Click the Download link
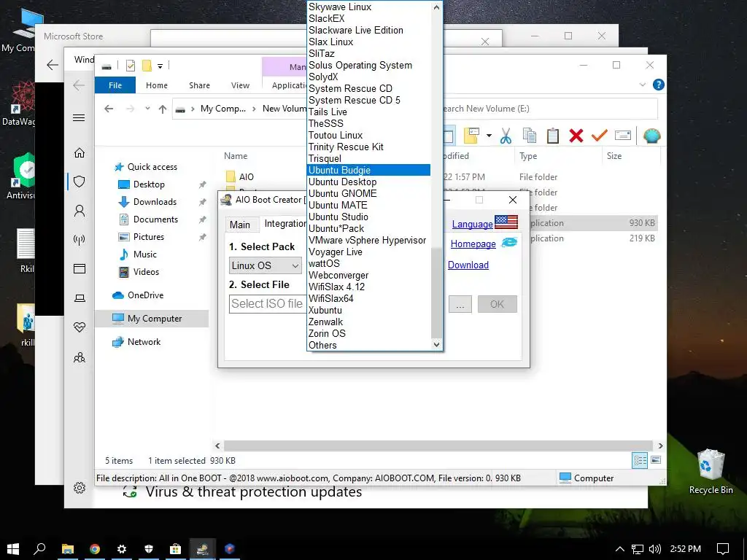Screen dimensions: 747x560 [x=468, y=265]
